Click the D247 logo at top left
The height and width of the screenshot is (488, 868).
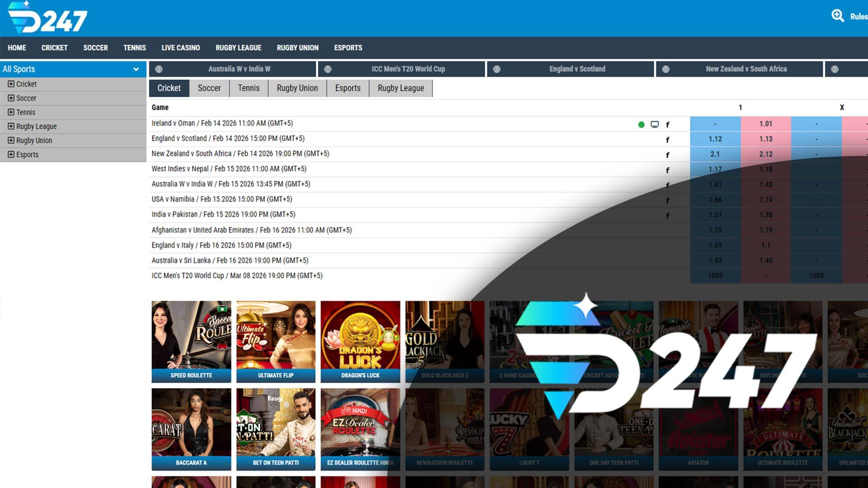click(x=47, y=18)
